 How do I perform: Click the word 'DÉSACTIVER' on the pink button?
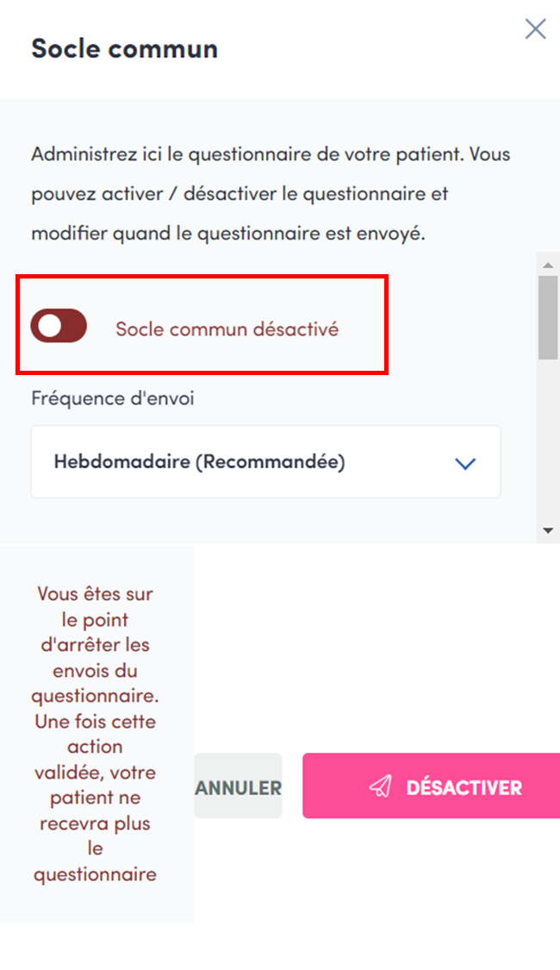[x=464, y=787]
